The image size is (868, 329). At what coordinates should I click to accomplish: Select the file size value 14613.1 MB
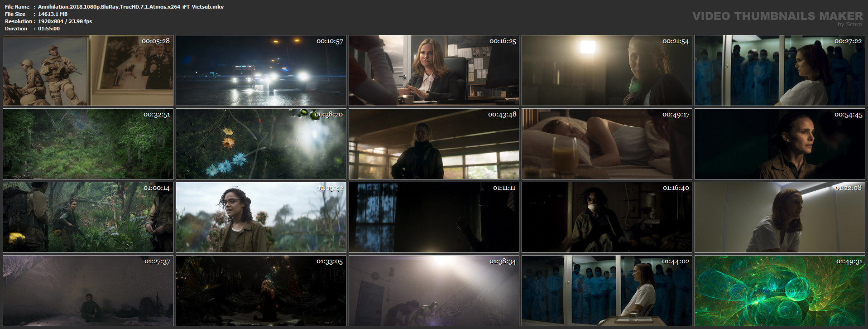53,14
